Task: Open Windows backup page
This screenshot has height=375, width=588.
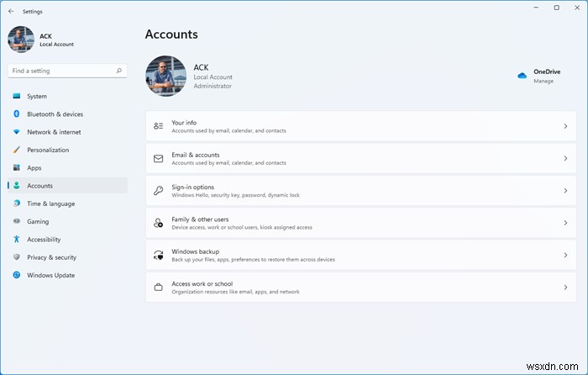Action: point(360,256)
